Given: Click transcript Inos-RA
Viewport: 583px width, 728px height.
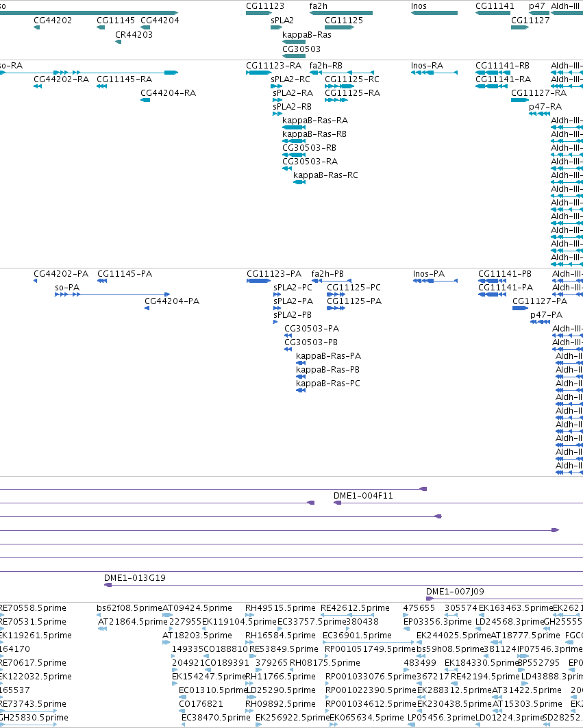Looking at the screenshot, I should point(427,66).
